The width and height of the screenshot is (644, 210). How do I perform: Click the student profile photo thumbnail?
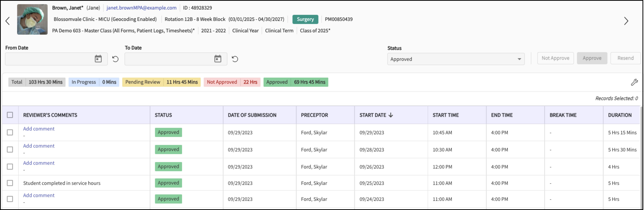click(x=32, y=19)
